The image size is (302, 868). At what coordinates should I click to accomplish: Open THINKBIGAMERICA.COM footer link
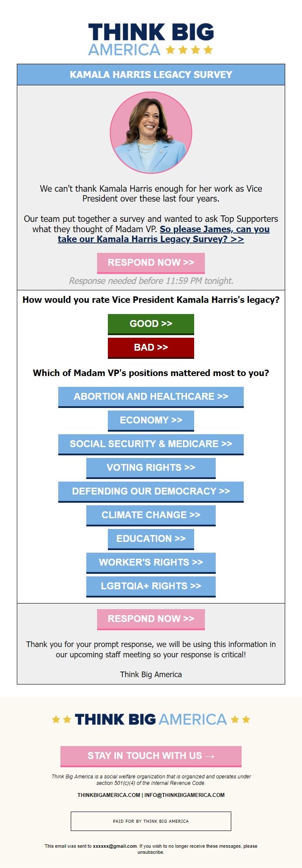[109, 795]
